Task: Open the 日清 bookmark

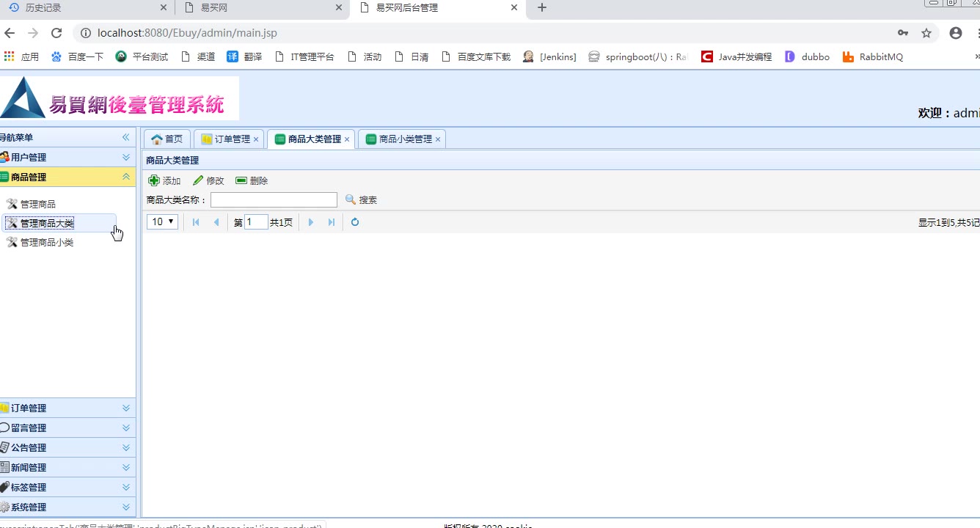Action: (412, 56)
